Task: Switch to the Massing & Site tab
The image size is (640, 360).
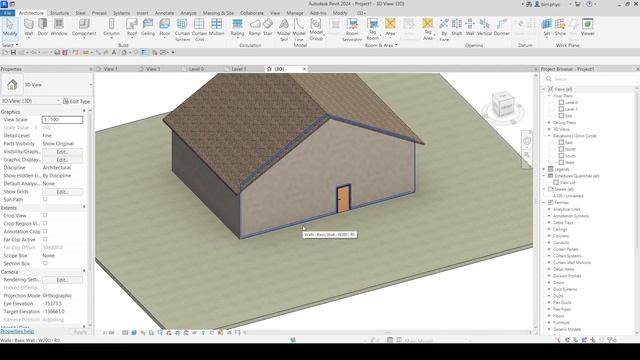Action: 218,13
